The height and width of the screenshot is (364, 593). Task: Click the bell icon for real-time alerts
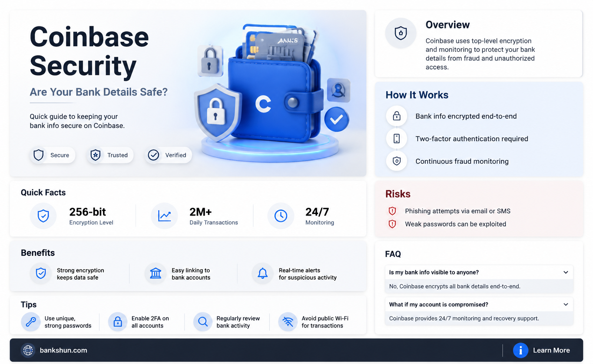pyautogui.click(x=262, y=274)
